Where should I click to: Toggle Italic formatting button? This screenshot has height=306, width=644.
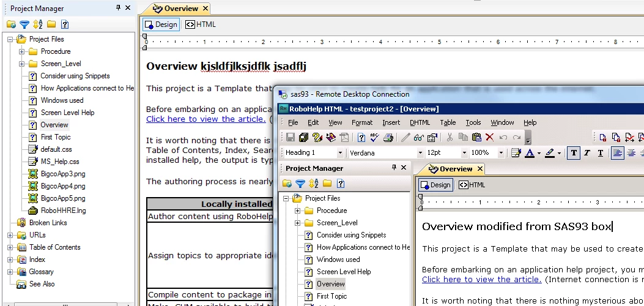[587, 153]
